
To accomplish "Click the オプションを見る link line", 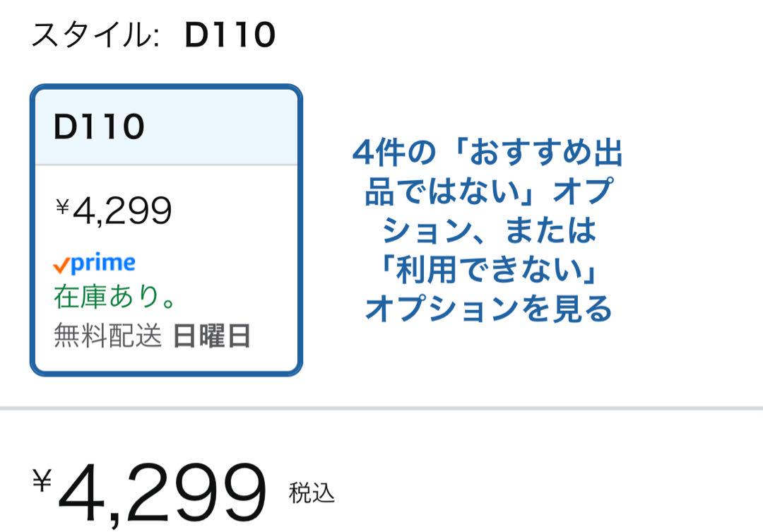I will 488,308.
